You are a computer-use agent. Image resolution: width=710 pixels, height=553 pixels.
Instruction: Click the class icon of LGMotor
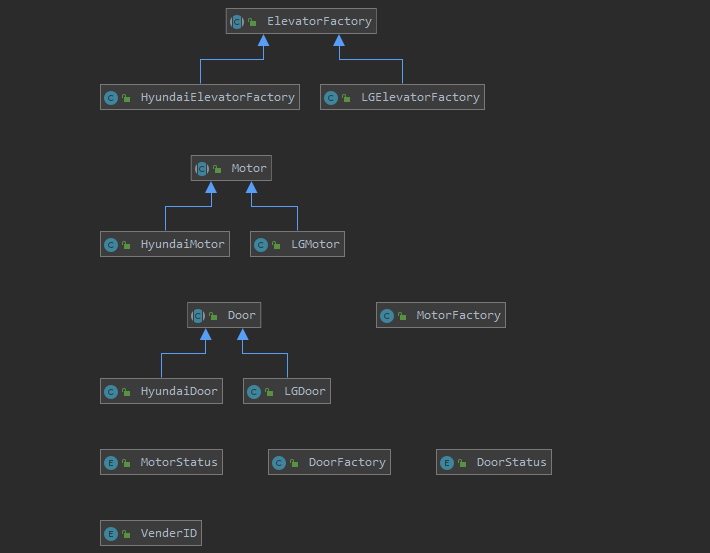261,245
